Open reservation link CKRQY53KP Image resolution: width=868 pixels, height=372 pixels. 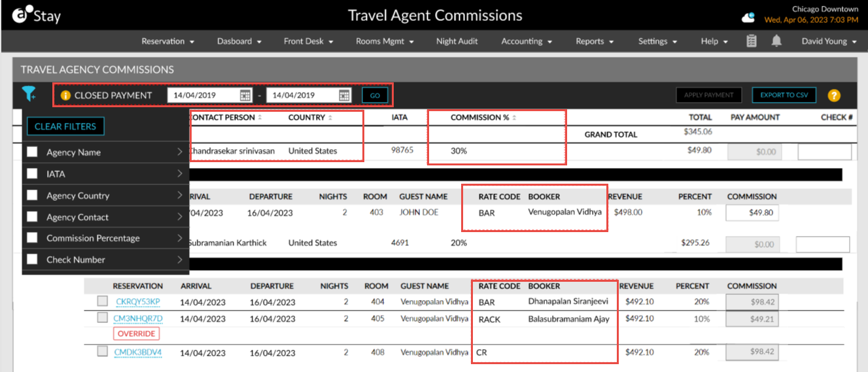(138, 301)
